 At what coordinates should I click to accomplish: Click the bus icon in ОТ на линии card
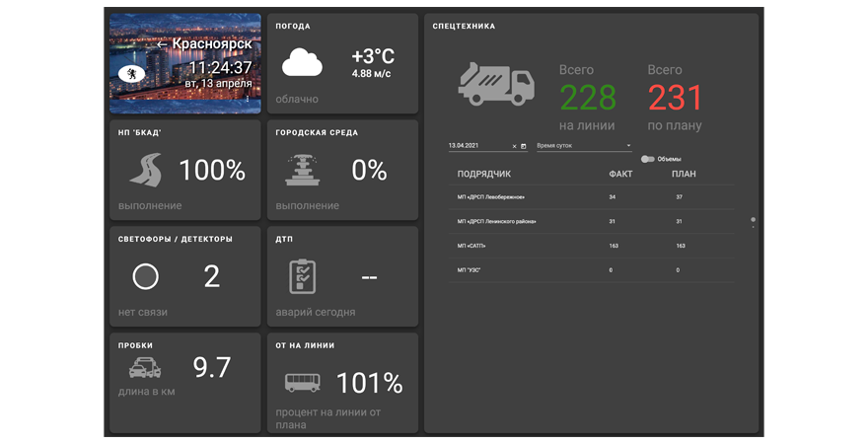click(x=302, y=383)
